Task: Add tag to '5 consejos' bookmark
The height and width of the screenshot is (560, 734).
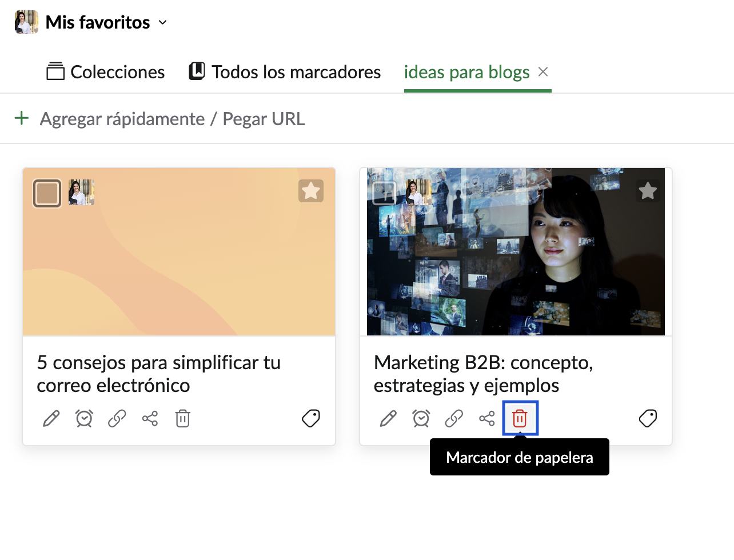Action: (x=311, y=418)
